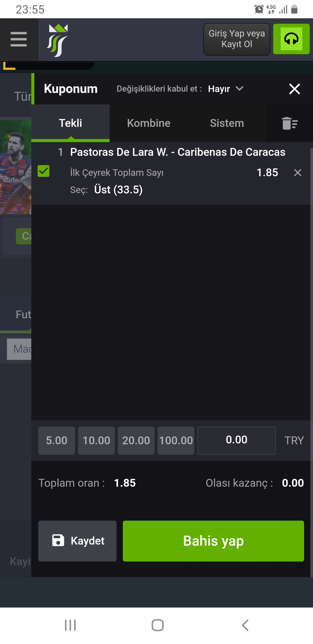
Task: Open live support headset icon
Action: tap(291, 39)
